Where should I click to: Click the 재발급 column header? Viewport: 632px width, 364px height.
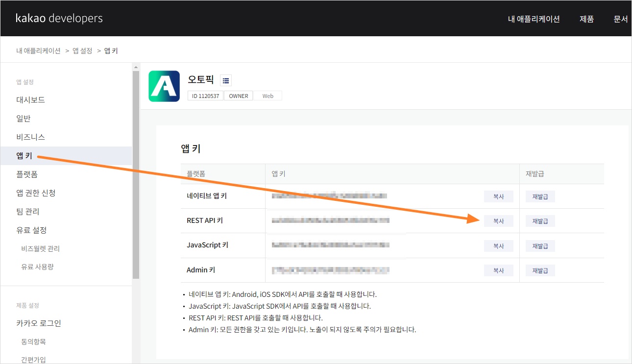tap(535, 174)
